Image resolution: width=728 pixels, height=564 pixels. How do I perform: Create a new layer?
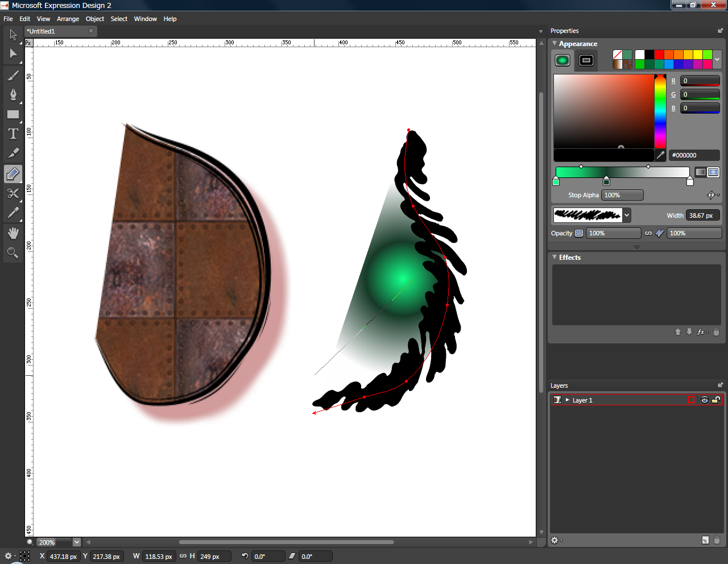tap(705, 540)
